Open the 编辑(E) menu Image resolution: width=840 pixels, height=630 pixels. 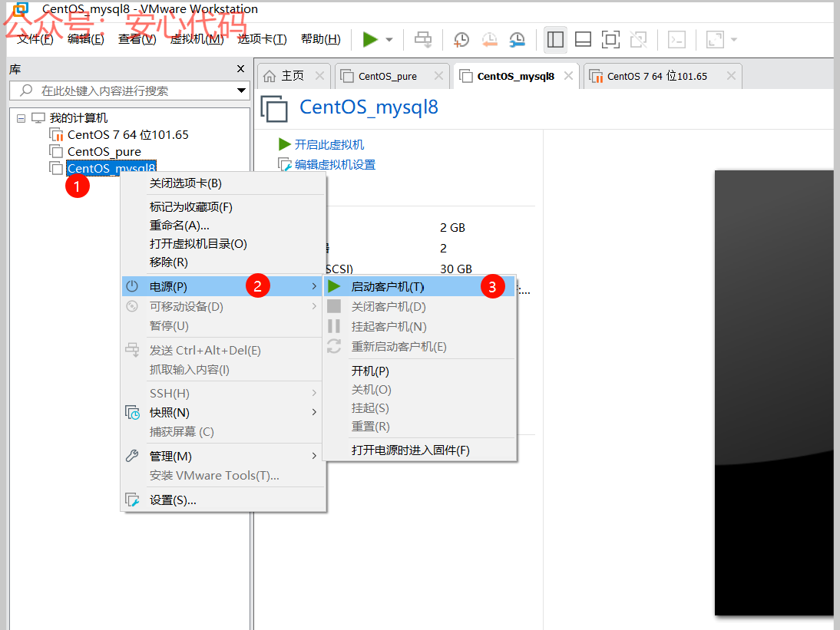(86, 39)
